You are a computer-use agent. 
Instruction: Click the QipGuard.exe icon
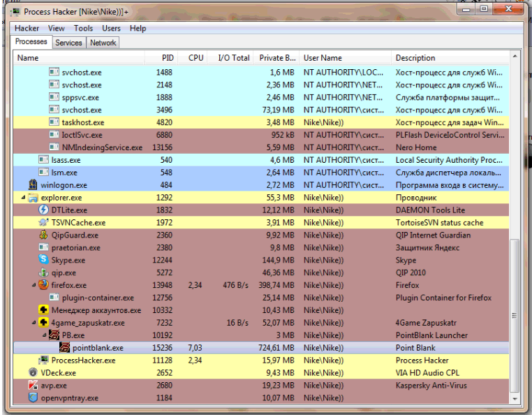(43, 235)
